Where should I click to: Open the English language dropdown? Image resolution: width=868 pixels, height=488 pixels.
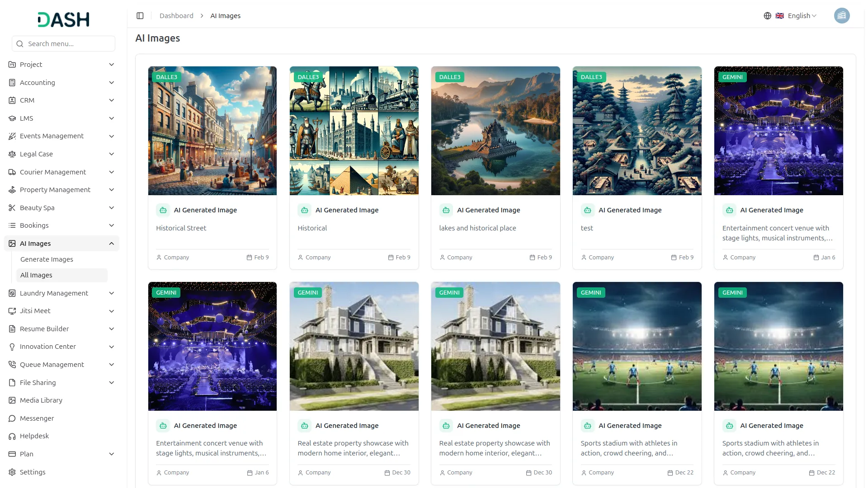point(802,16)
